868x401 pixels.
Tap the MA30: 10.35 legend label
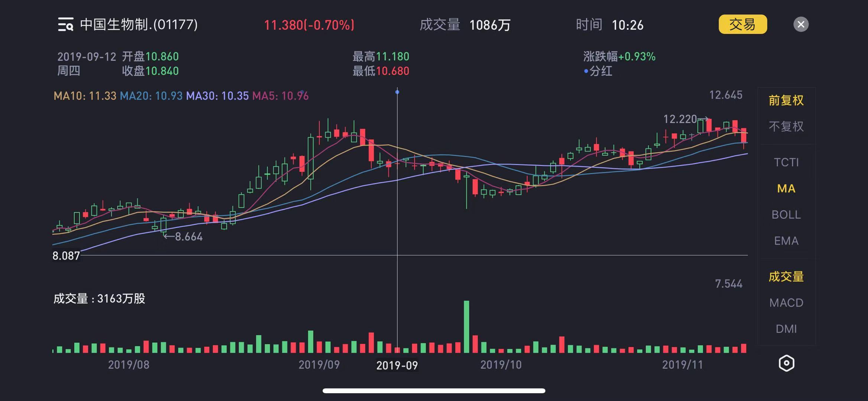(217, 96)
